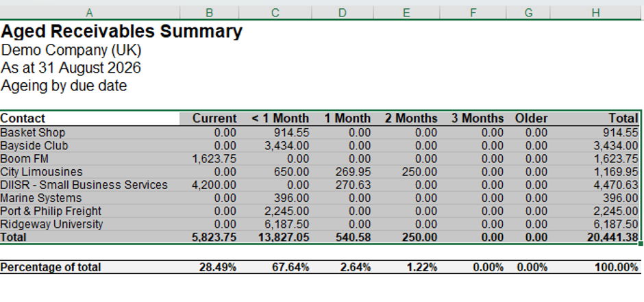The height and width of the screenshot is (302, 644).
Task: Click the < 1 Month header cell
Action: pos(275,118)
